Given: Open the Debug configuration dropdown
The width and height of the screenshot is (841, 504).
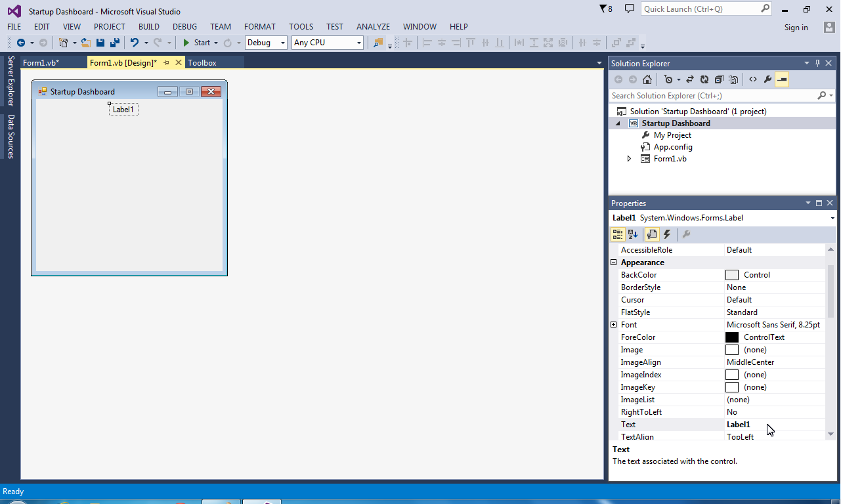Looking at the screenshot, I should (x=283, y=43).
